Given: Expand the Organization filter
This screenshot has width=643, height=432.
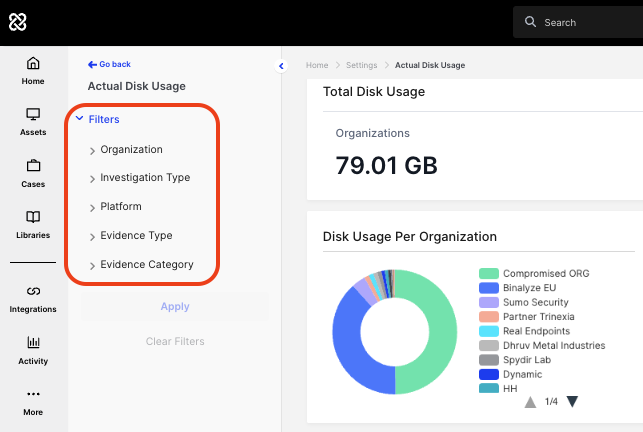Looking at the screenshot, I should click(x=131, y=150).
